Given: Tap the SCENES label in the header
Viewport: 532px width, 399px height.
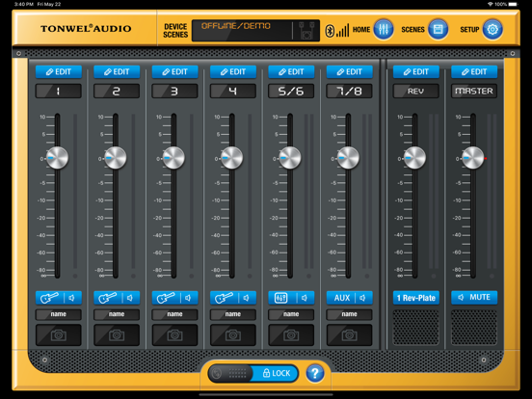Looking at the screenshot, I should tap(412, 30).
